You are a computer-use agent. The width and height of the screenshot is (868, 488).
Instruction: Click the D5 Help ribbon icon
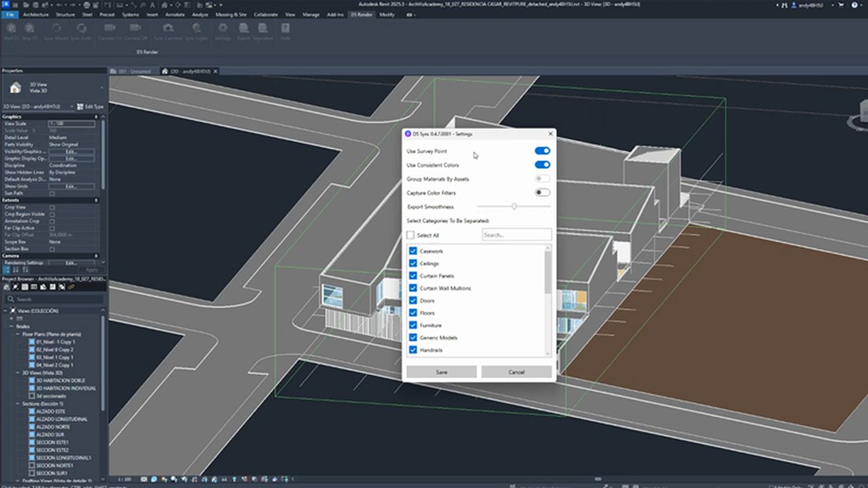[285, 28]
